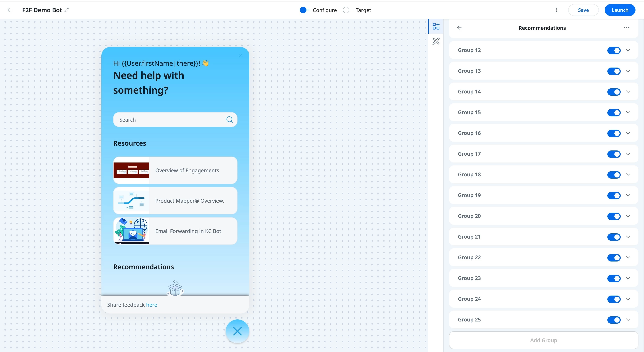Viewport: 644px width, 352px height.
Task: Click the 'Need help with something?' headline
Action: click(149, 83)
